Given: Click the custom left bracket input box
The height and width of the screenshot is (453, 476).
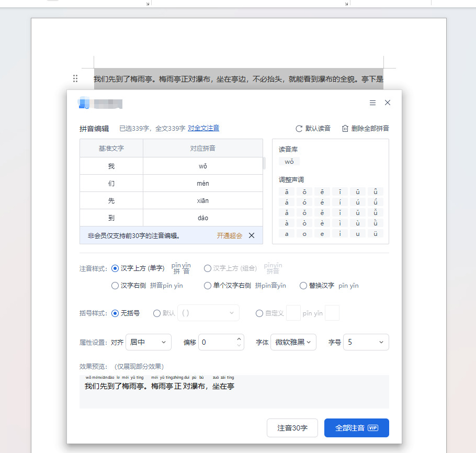Looking at the screenshot, I should tap(293, 313).
